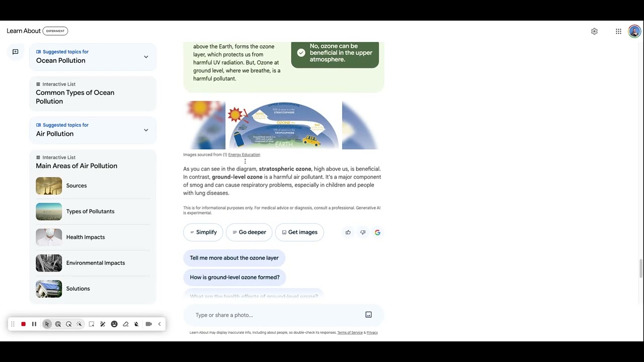Open the Google apps grid menu

click(x=618, y=31)
